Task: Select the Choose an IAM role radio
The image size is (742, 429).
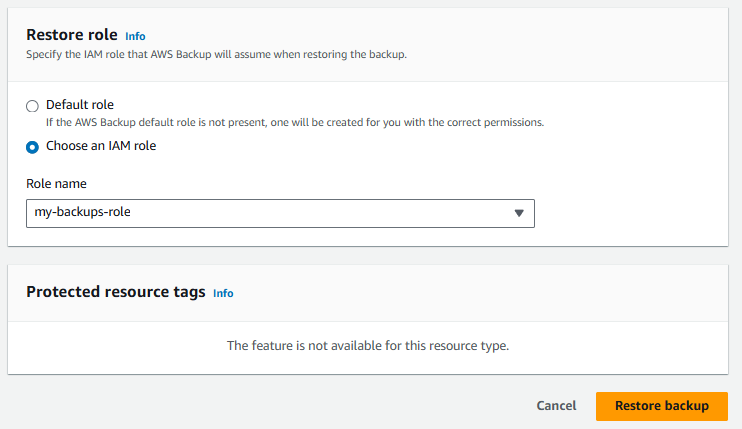Action: 32,147
